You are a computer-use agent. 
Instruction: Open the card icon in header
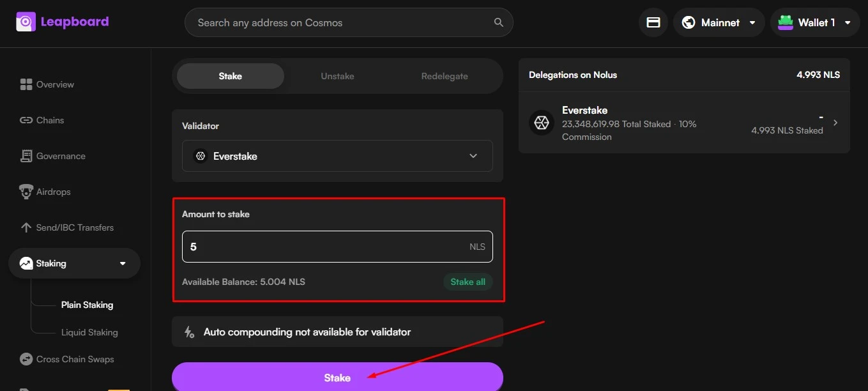pyautogui.click(x=653, y=22)
